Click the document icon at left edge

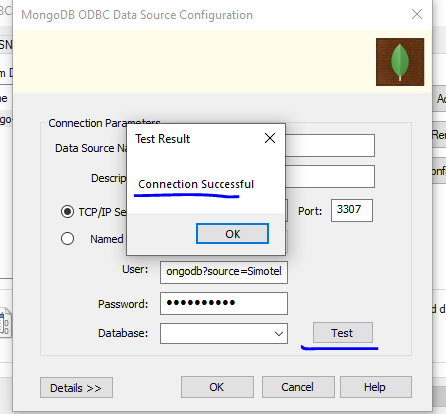[5, 323]
